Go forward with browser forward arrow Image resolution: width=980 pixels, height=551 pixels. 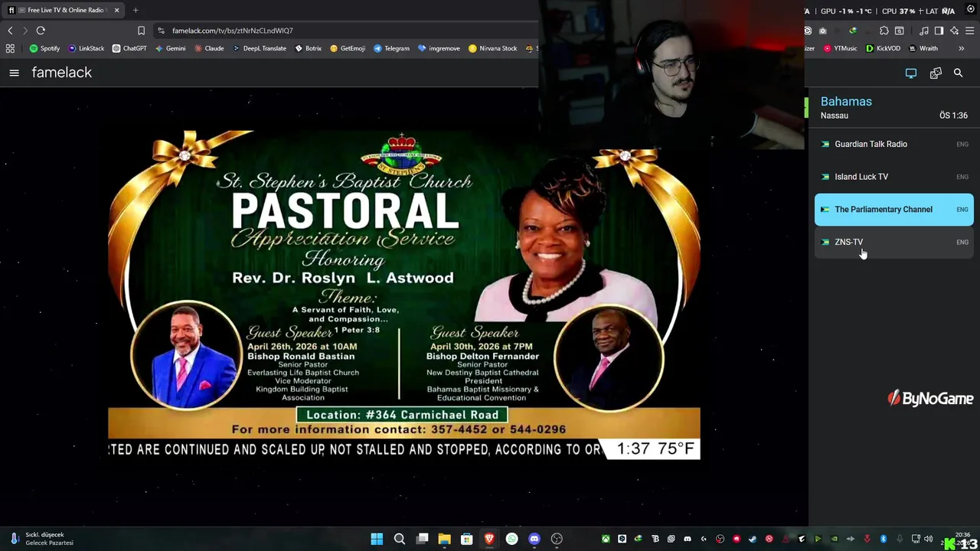[x=25, y=31]
